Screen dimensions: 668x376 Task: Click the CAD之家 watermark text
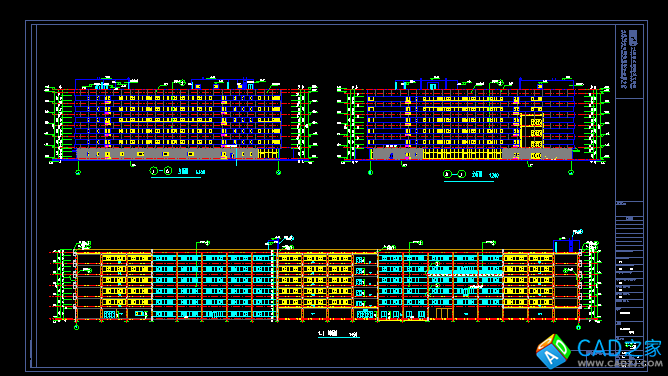pyautogui.click(x=619, y=348)
